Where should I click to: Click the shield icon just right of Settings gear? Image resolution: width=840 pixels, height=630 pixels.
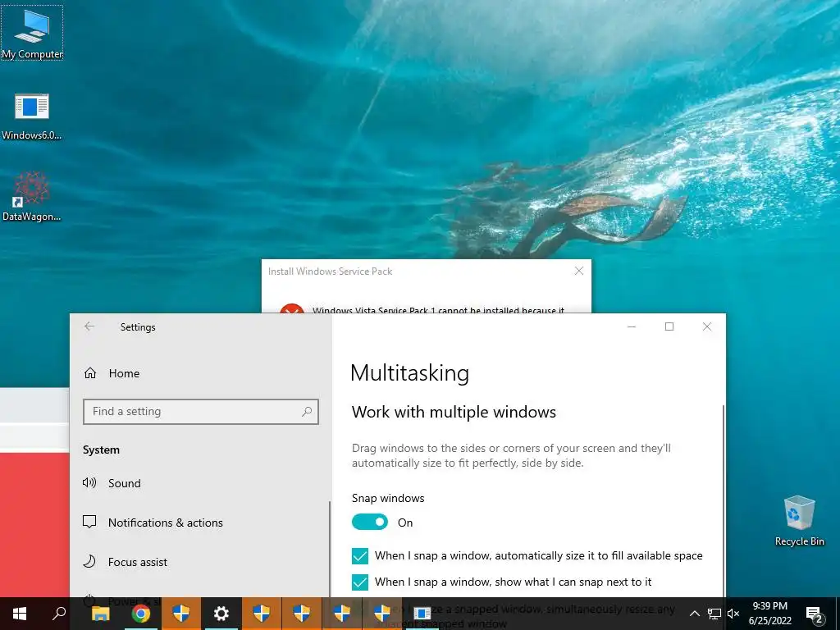(262, 614)
